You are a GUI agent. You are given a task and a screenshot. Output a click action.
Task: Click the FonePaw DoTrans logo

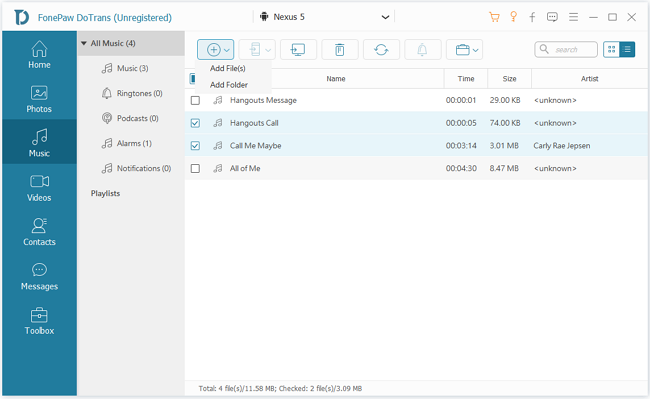coord(22,17)
